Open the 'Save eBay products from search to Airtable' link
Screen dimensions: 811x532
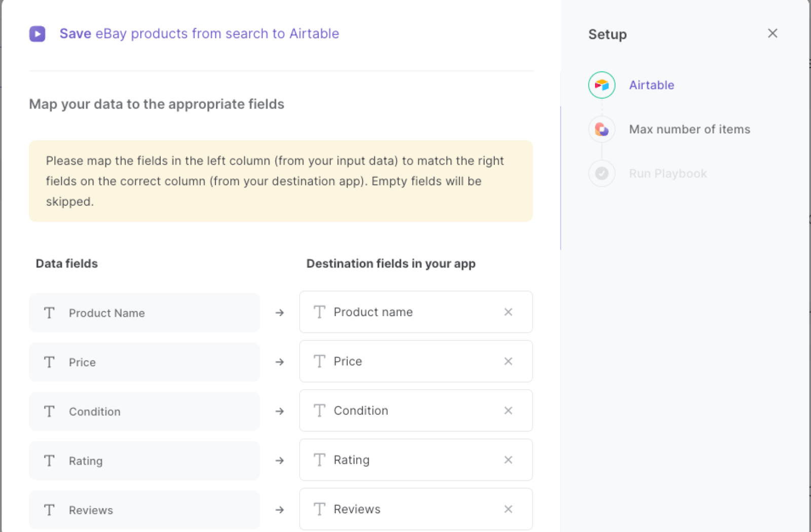(199, 33)
